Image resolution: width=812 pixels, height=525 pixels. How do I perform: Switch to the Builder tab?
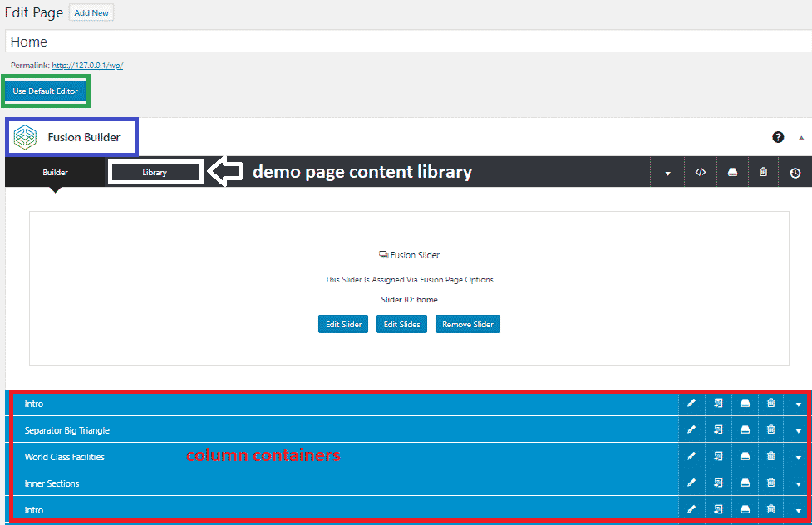click(x=55, y=173)
